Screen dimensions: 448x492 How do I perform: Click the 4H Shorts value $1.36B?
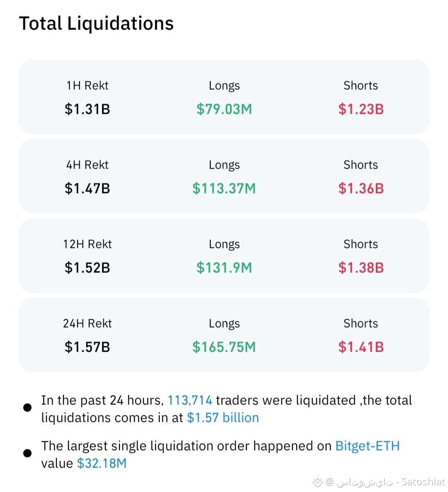(x=361, y=188)
